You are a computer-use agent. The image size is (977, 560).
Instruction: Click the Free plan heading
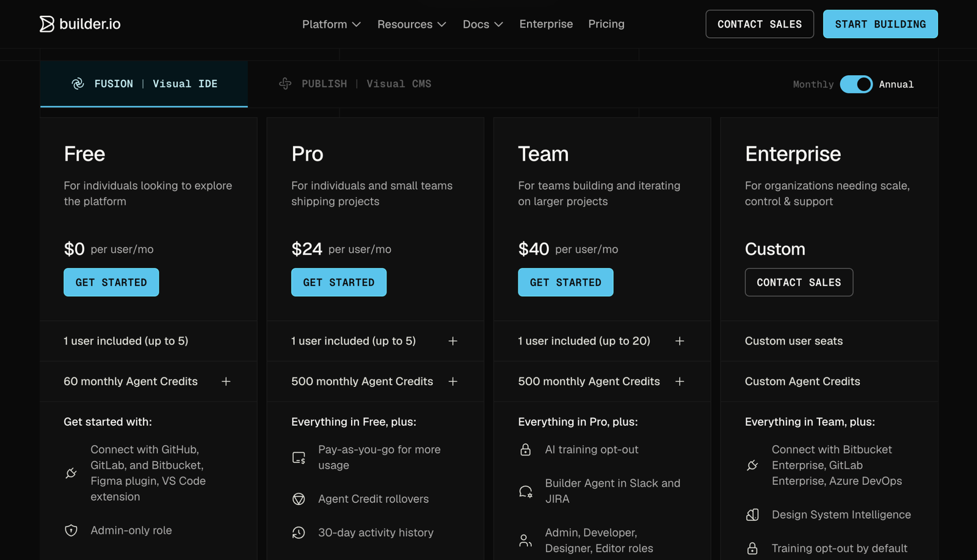[x=84, y=154]
